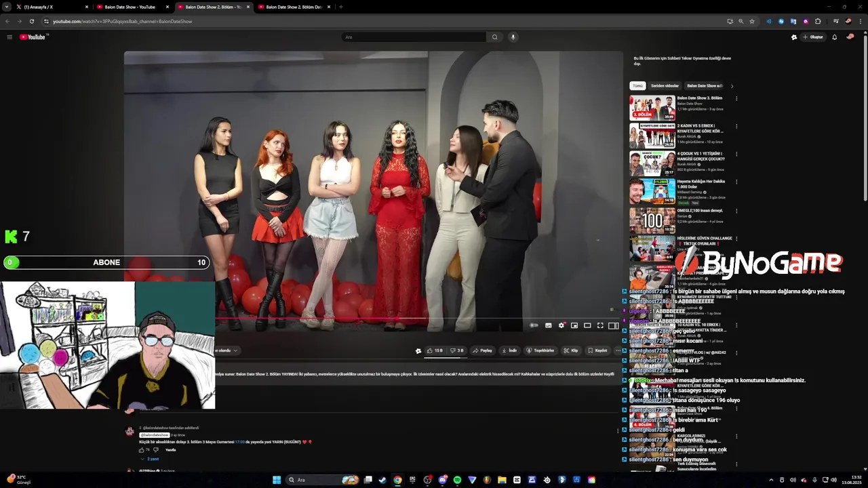Open options for Hayatta Kaldığın video

[x=736, y=182]
